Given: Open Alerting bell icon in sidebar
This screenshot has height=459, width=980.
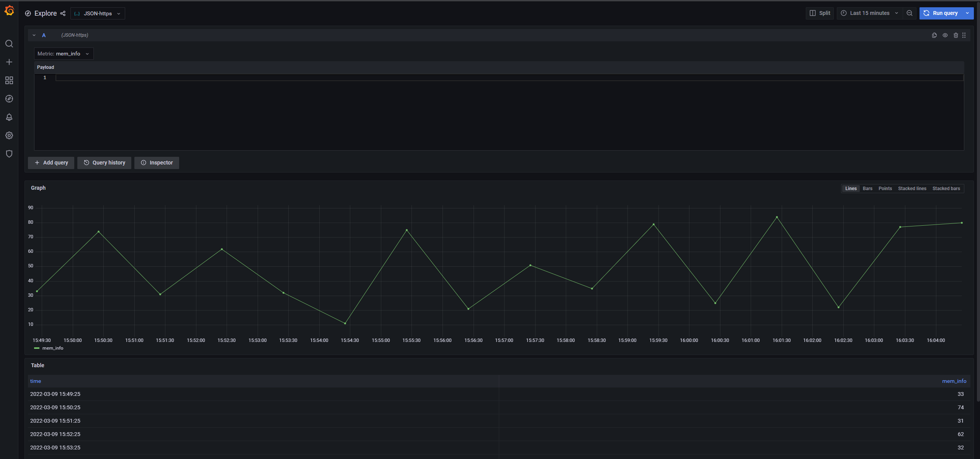Looking at the screenshot, I should point(9,117).
